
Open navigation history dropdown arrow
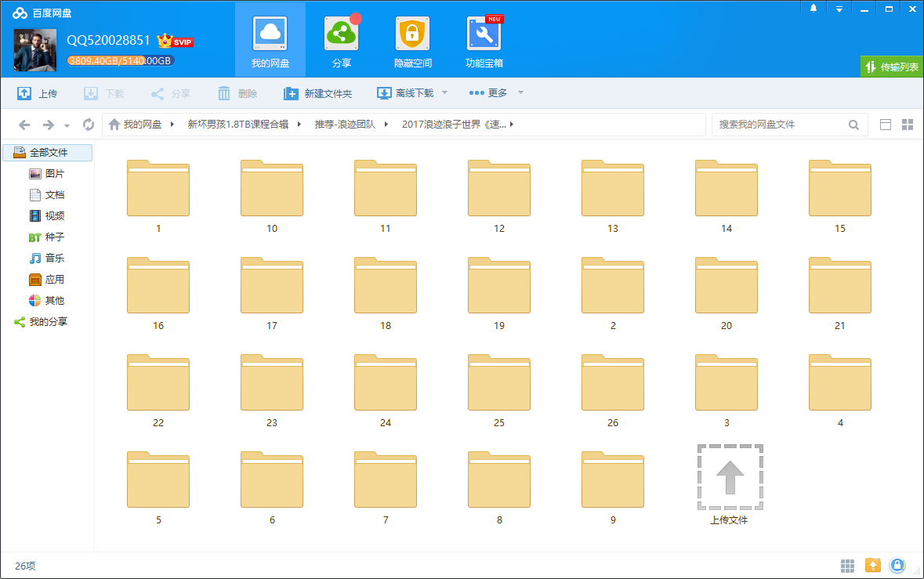click(67, 125)
